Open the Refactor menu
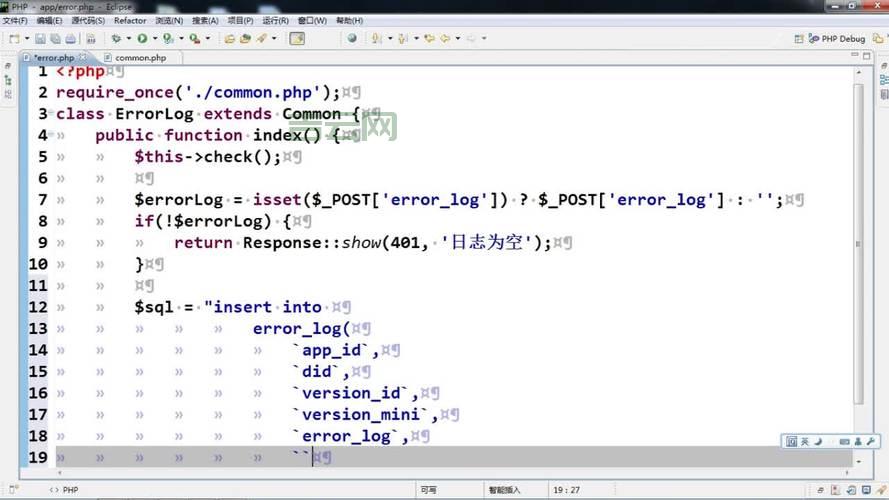The image size is (889, 500). [130, 20]
